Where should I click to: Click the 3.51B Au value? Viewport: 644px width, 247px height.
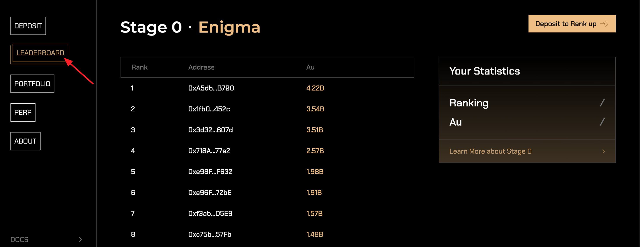point(314,130)
